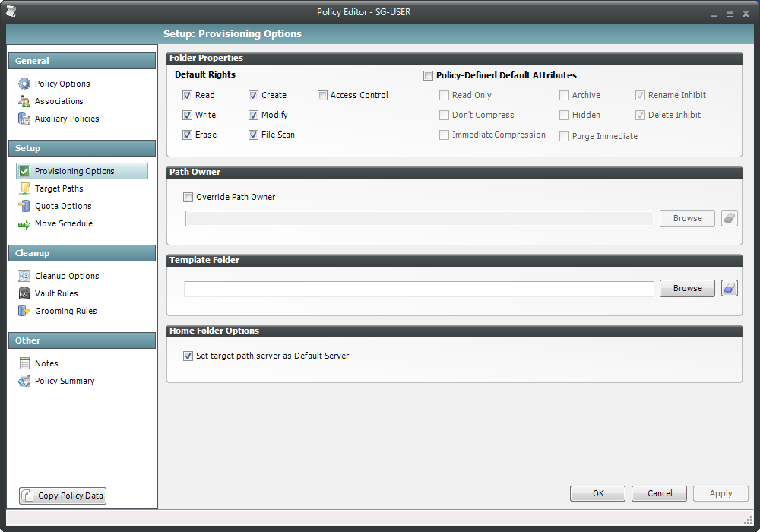
Task: Toggle the Purge Immediate checkbox
Action: click(x=564, y=137)
